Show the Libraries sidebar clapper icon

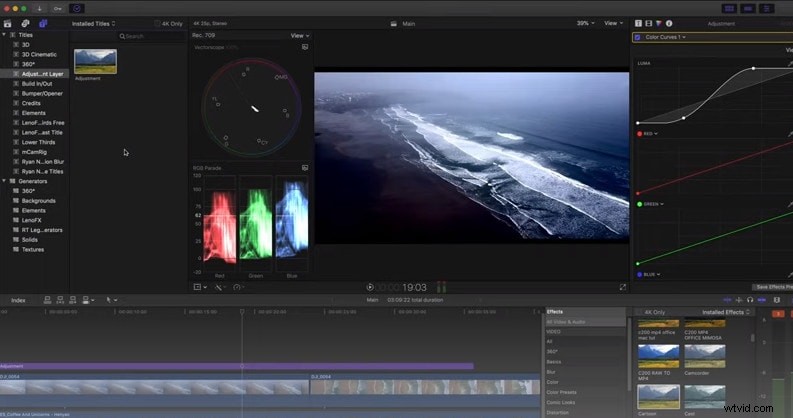8,24
